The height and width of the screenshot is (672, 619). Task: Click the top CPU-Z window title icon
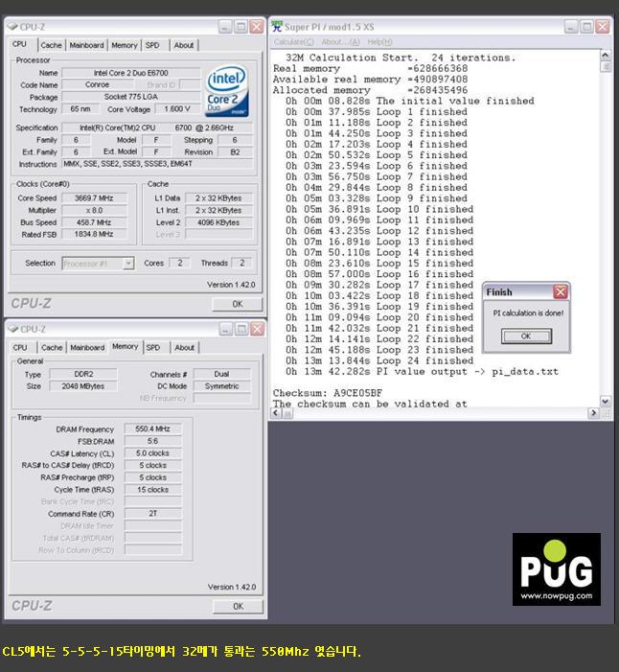(12, 27)
